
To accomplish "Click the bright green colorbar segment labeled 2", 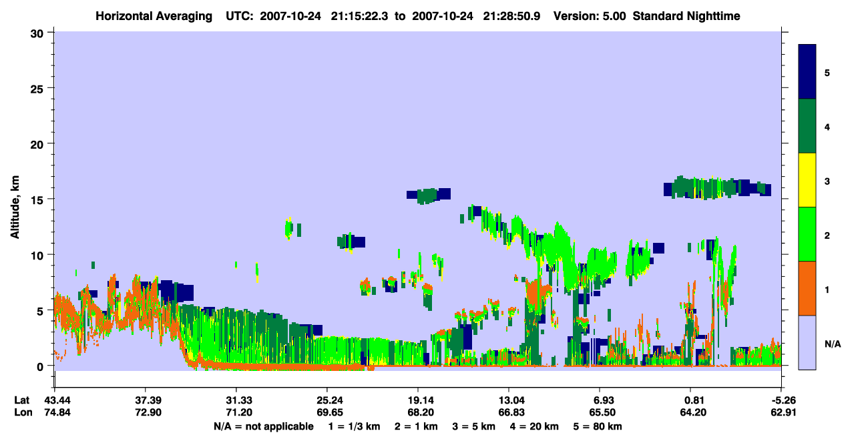I will [x=807, y=234].
